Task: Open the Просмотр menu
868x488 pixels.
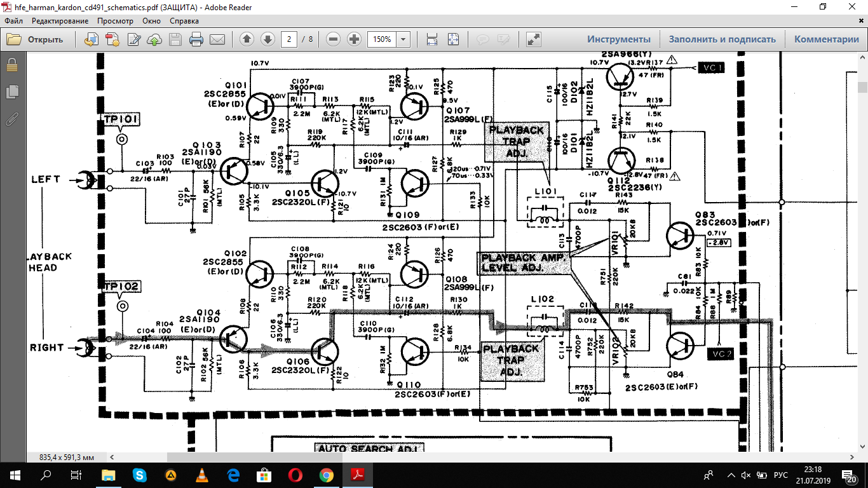Action: click(115, 21)
